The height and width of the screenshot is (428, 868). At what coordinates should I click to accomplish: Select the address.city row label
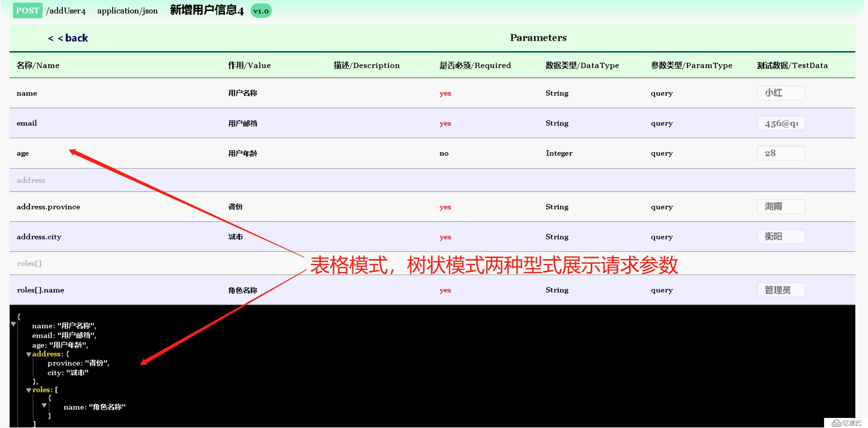tap(39, 237)
